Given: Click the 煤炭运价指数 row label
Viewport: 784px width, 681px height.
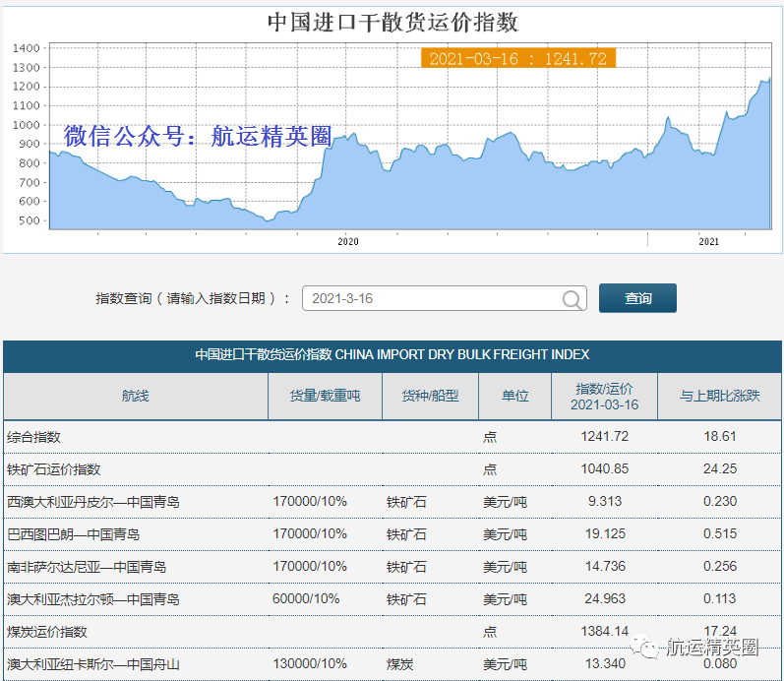Looking at the screenshot, I should (47, 632).
